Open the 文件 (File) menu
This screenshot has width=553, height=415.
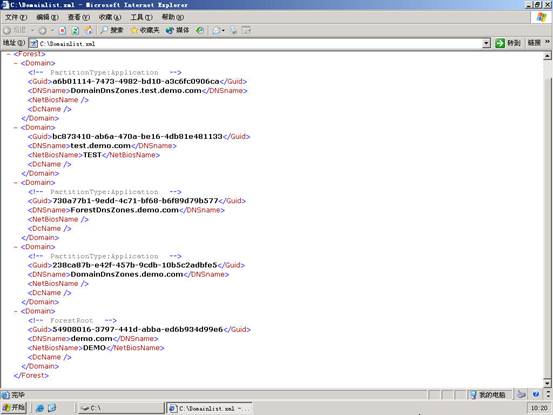coord(16,17)
